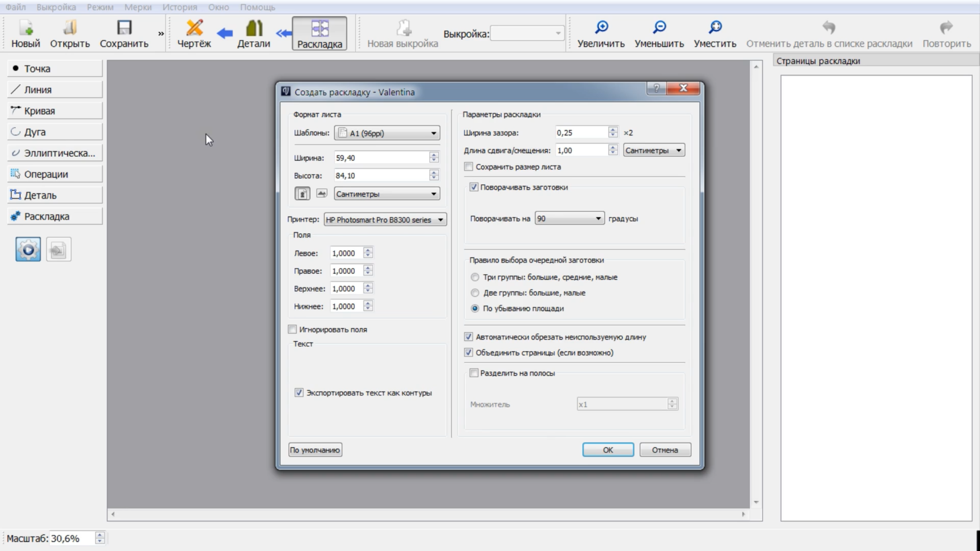Image resolution: width=980 pixels, height=551 pixels.
Task: Toggle Экспортировать текст как контуры
Action: (299, 393)
